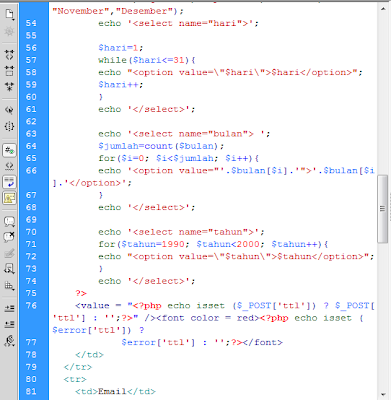Click the code echo '<select name="hari">'
The image size is (391, 400).
tap(178, 23)
